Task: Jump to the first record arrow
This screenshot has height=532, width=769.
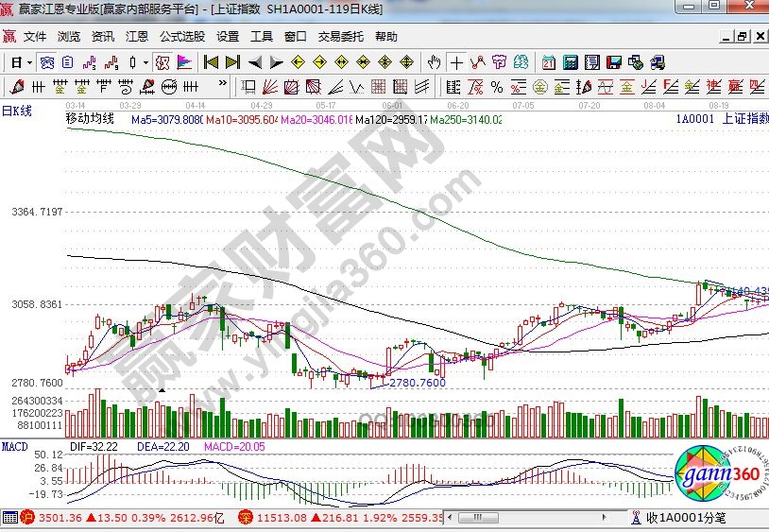Action: click(211, 62)
